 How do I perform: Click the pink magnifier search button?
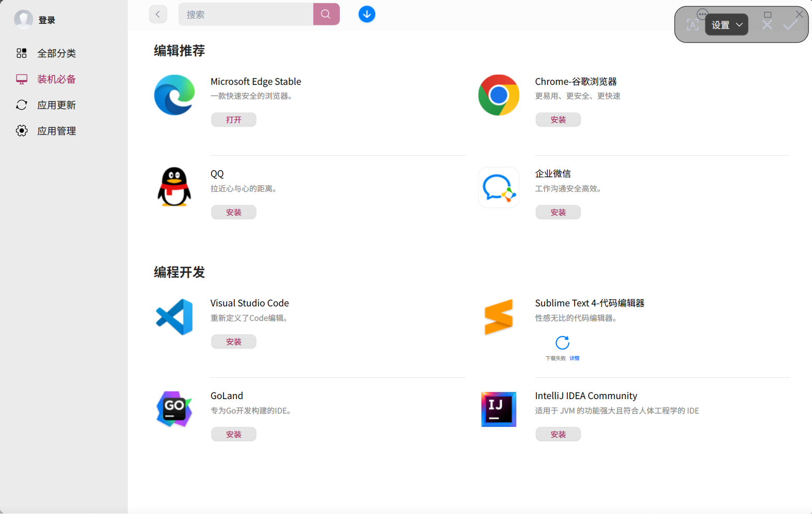[326, 14]
